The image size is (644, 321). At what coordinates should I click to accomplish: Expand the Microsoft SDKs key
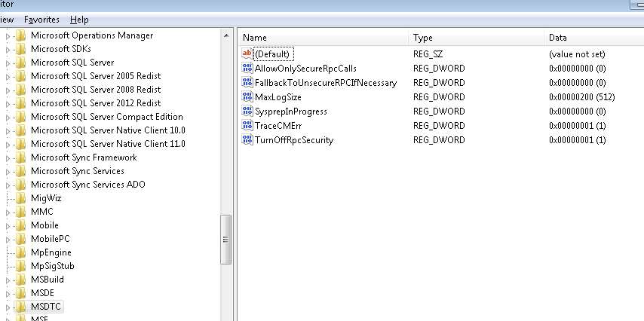pyautogui.click(x=8, y=50)
